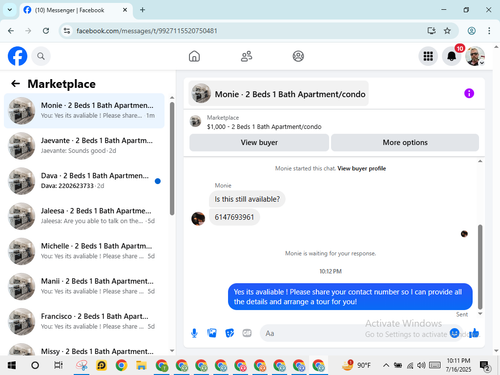Select the Jaevante conversation
The height and width of the screenshot is (375, 500).
(x=84, y=146)
